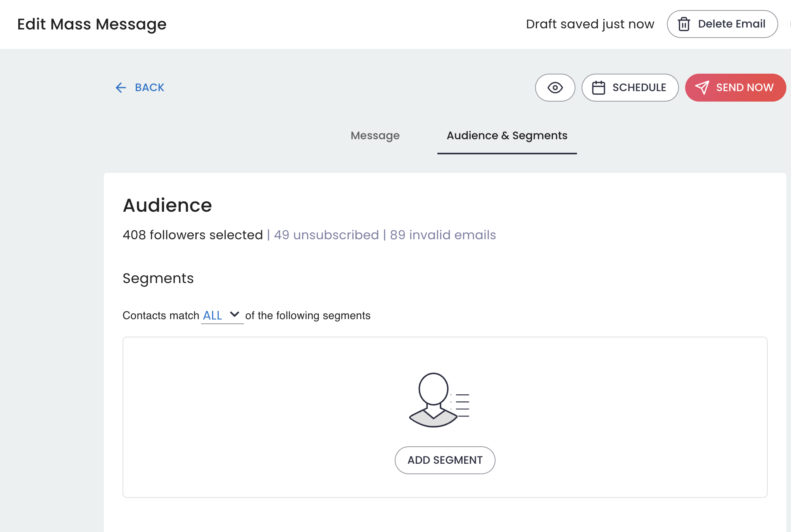Viewport: 791px width, 532px height.
Task: Click the Segments section heading
Action: tap(158, 278)
